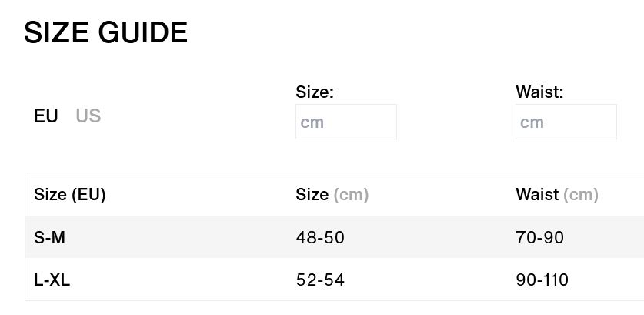Select the 48-50 size cell
This screenshot has width=644, height=315.
point(320,238)
